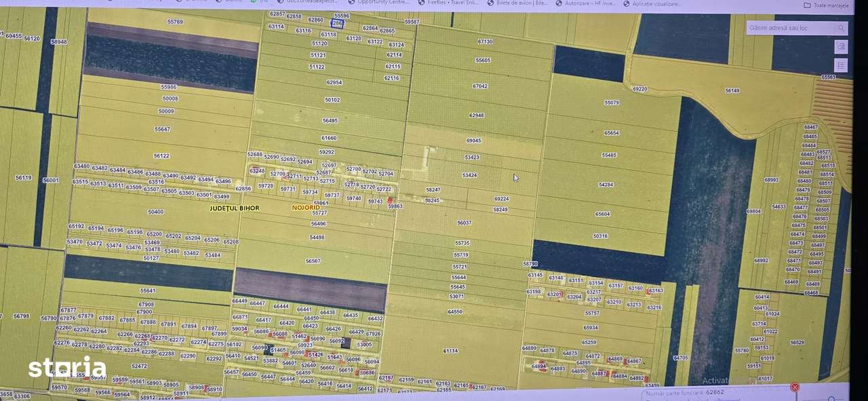The width and height of the screenshot is (868, 401).
Task: Select the 'Număr carte funciară: 62862' info text
Action: 685,392
